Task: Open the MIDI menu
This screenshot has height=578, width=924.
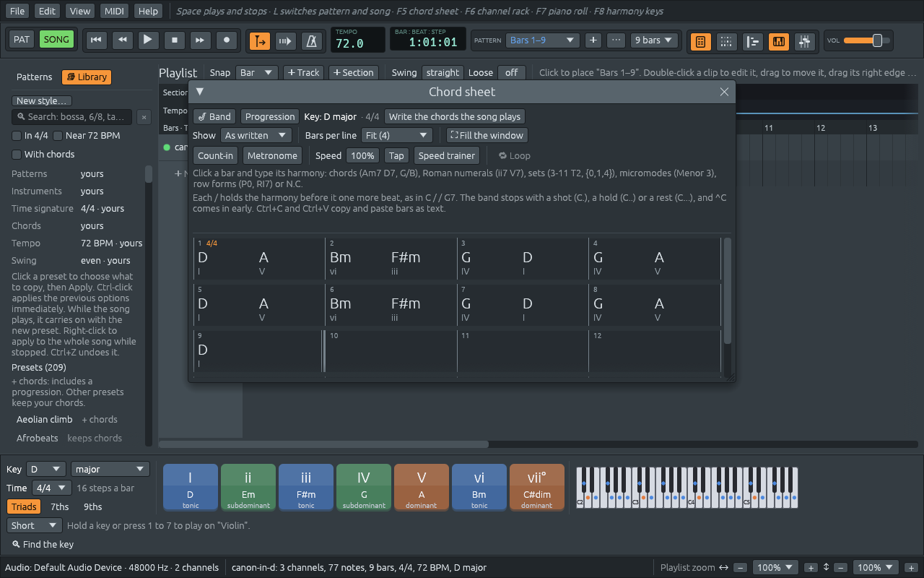Action: [x=114, y=11]
